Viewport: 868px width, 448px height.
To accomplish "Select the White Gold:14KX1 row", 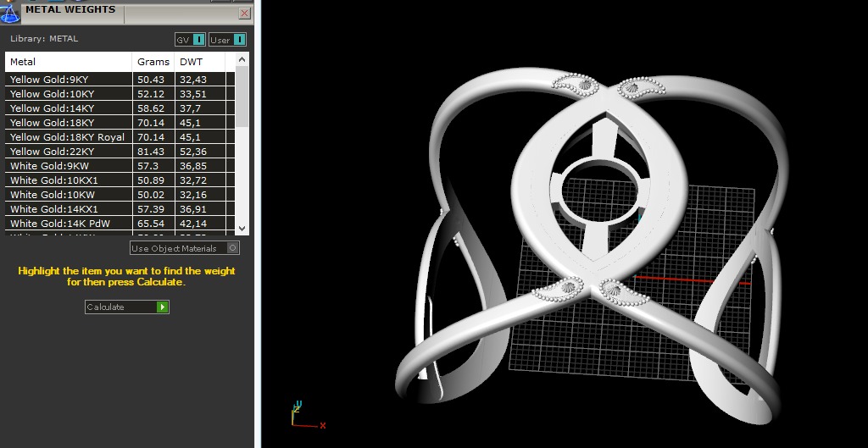I will 120,209.
